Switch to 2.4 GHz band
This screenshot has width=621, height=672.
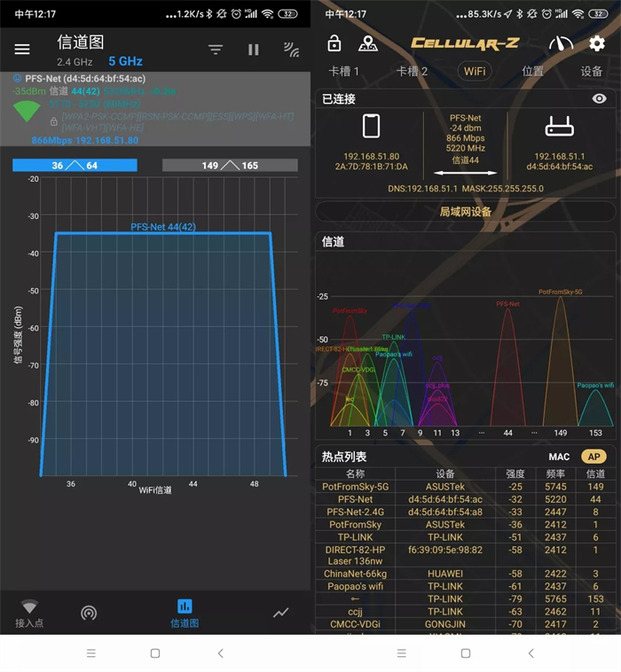coord(75,62)
